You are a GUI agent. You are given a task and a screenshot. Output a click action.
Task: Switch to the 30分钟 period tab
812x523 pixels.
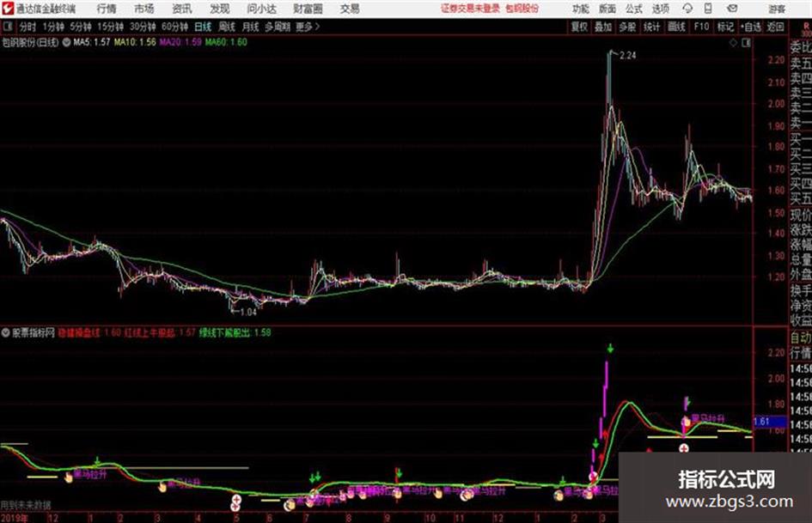pos(143,27)
